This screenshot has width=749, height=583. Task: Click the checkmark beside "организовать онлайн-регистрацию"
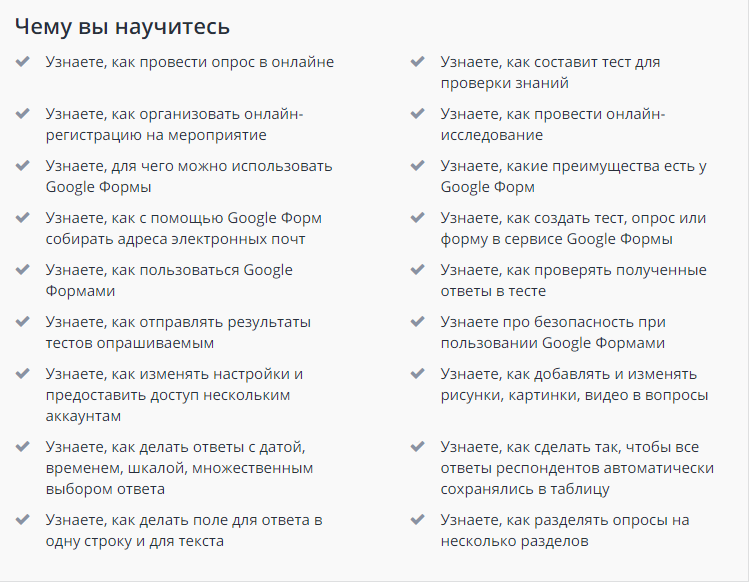click(22, 114)
